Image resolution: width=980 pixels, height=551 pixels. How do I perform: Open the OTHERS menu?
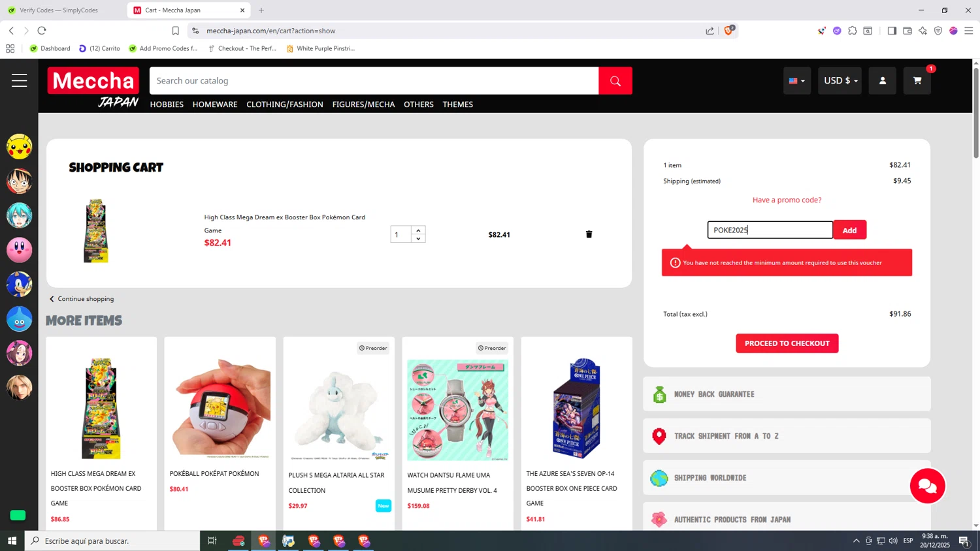(419, 104)
